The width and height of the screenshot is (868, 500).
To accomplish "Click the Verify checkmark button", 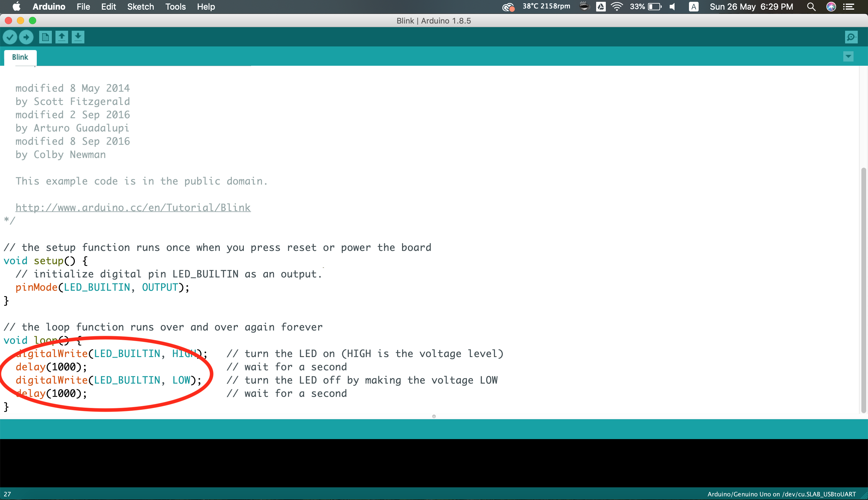I will point(10,37).
